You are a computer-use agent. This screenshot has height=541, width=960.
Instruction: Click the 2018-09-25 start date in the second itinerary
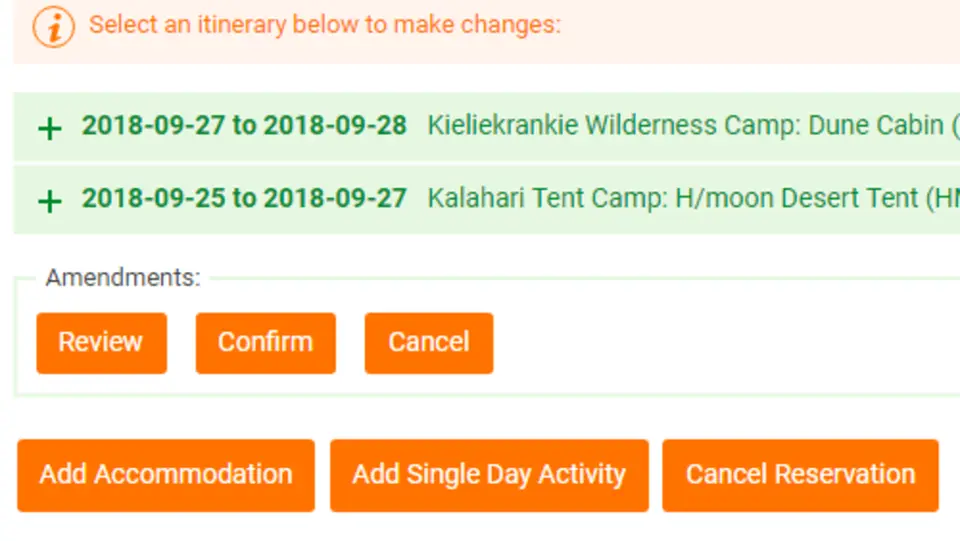[x=154, y=198]
